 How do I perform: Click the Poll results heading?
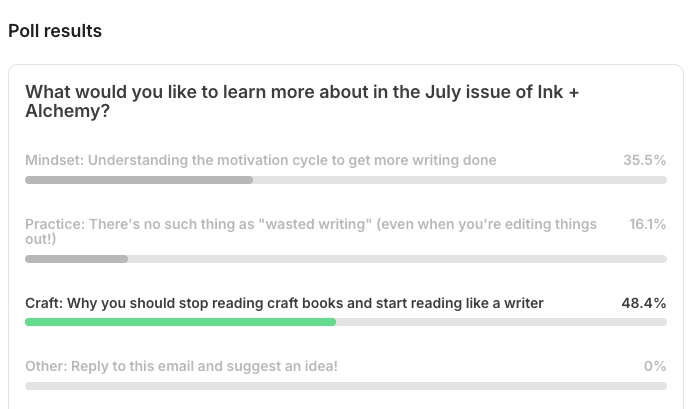click(55, 31)
